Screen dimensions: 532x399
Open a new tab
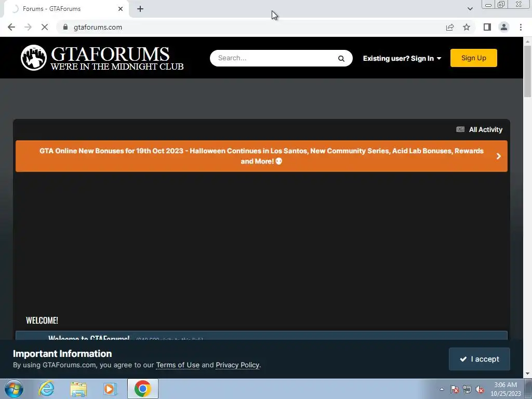[x=140, y=9]
